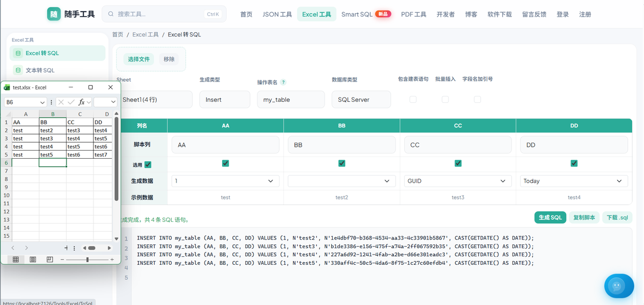
Task: Open the SQL Server database type selector
Action: pos(361,100)
